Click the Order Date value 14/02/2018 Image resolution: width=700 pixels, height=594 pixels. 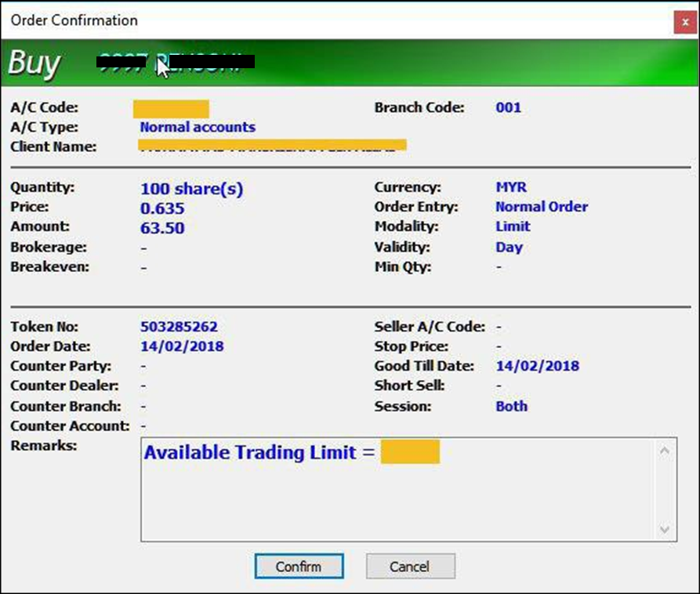(x=182, y=346)
